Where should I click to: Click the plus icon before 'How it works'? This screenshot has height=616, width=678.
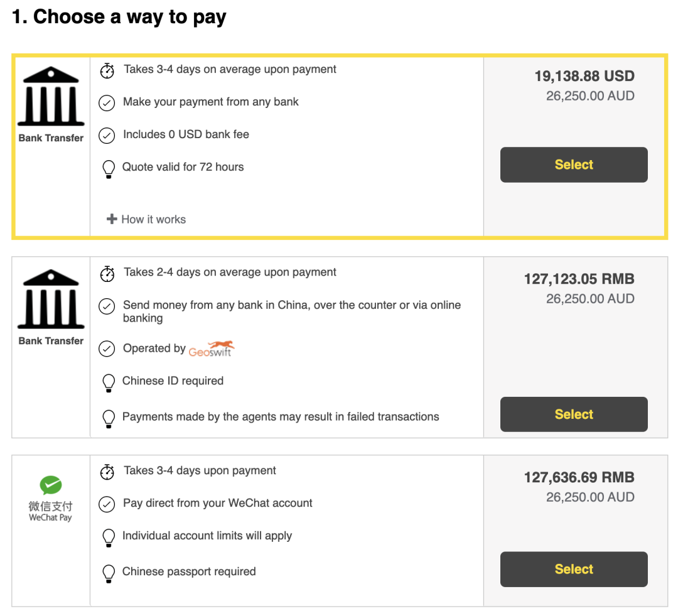pyautogui.click(x=112, y=219)
